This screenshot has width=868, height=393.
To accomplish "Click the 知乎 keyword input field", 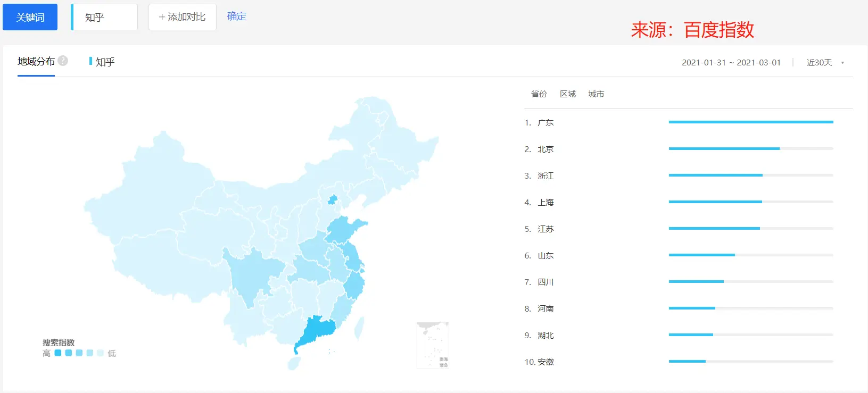I will pos(104,17).
